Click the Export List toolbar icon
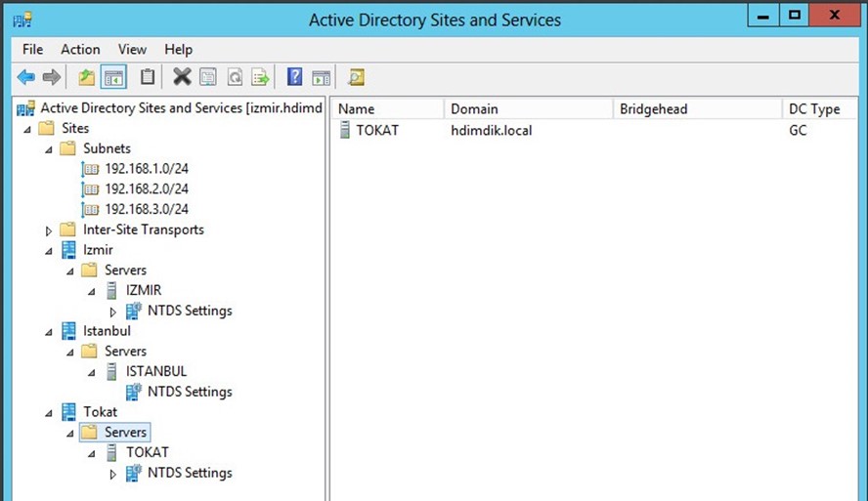 [260, 77]
